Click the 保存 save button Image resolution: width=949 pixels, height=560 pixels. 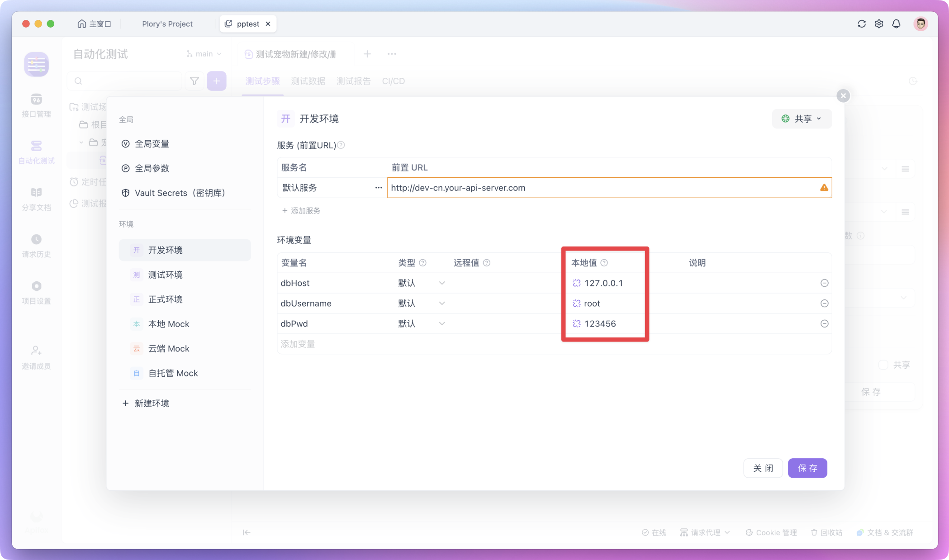[x=807, y=468]
